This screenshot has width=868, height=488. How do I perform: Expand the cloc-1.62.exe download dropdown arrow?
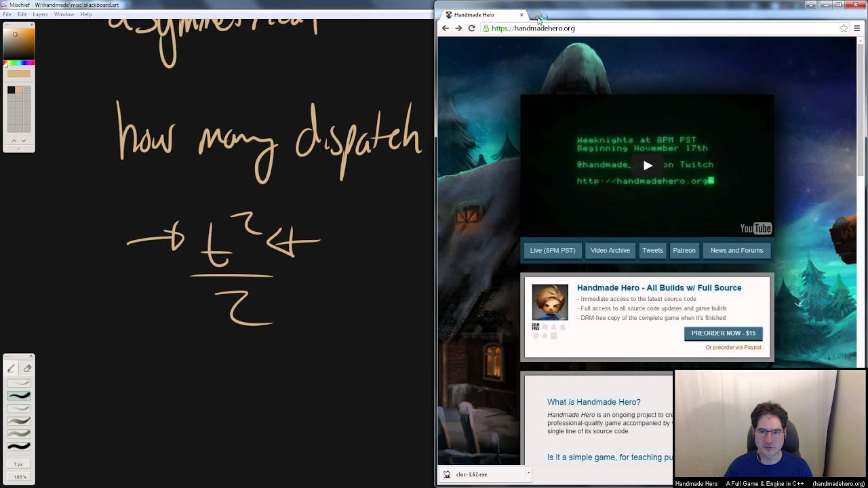point(528,474)
